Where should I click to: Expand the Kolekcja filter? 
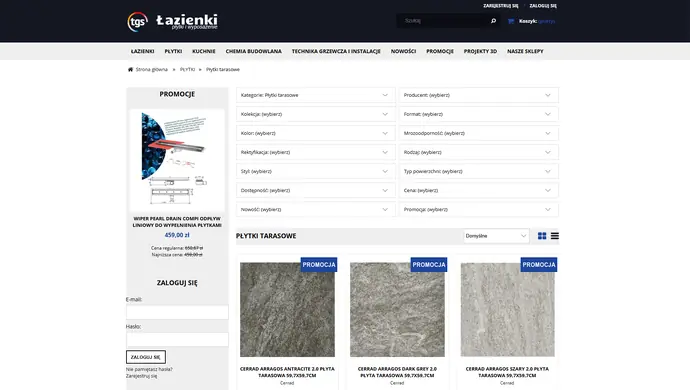click(x=315, y=114)
